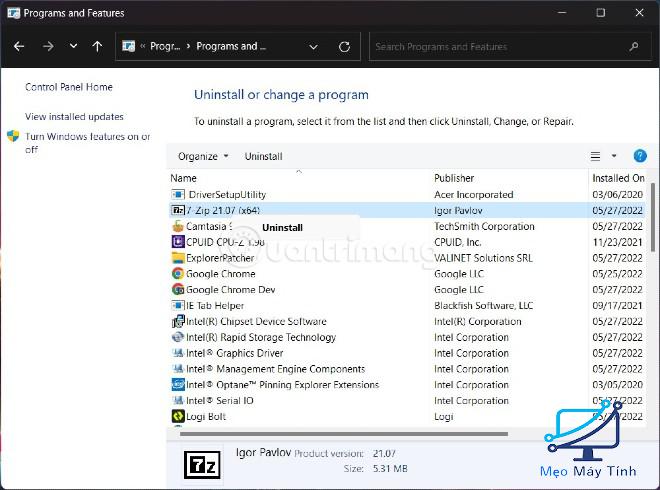
Task: Click the vertical scrollbar of the list
Action: point(652,217)
